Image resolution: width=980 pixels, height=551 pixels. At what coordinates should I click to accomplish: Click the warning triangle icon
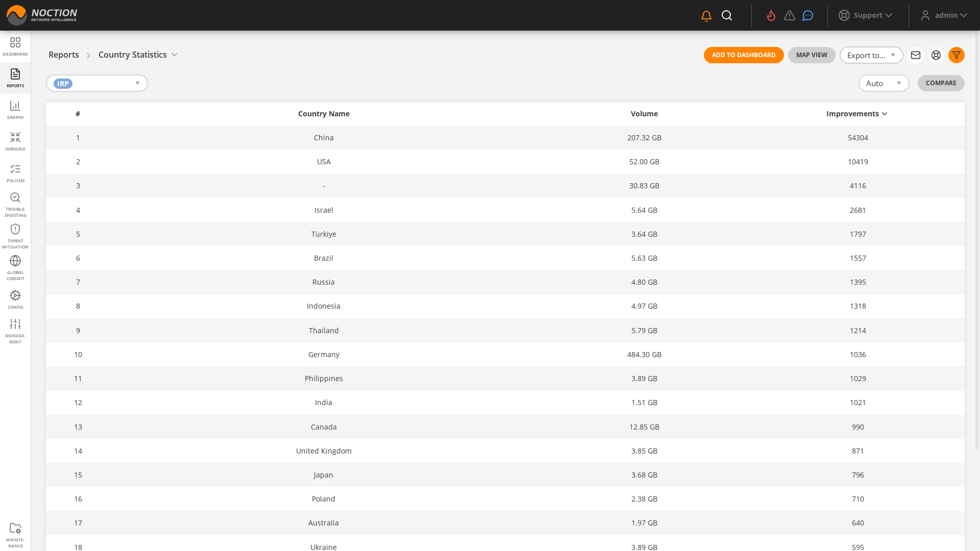pyautogui.click(x=790, y=16)
